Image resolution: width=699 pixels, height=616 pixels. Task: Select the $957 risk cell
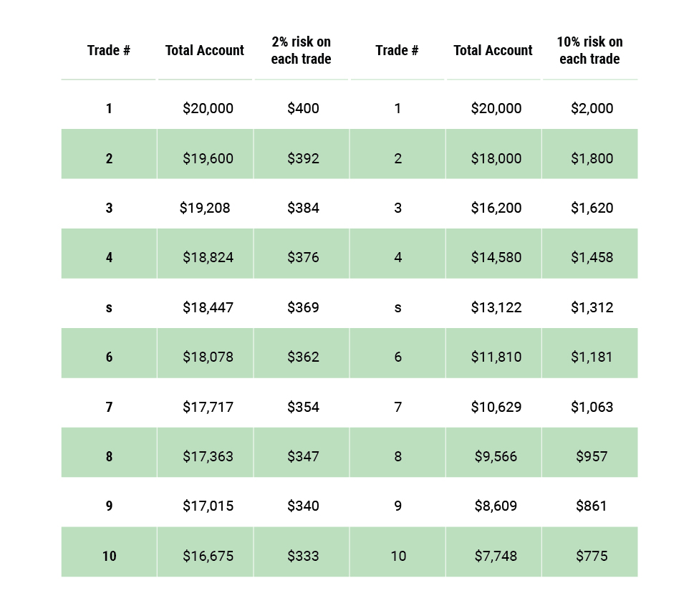click(x=592, y=456)
